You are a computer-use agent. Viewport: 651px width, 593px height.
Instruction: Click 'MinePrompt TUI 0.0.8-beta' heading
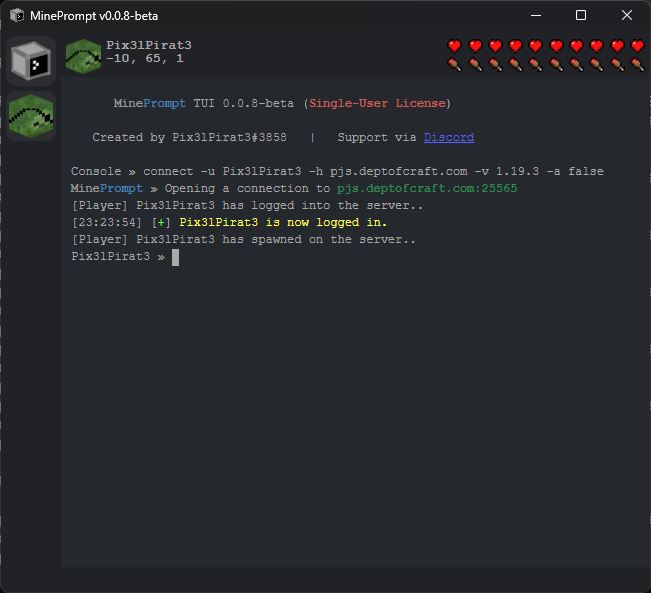tap(203, 103)
